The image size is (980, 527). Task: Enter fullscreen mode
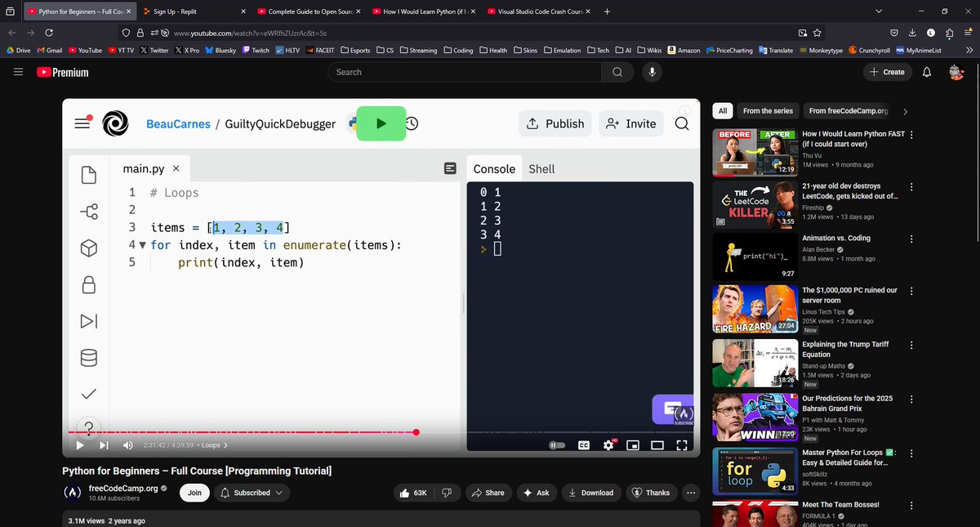(683, 445)
